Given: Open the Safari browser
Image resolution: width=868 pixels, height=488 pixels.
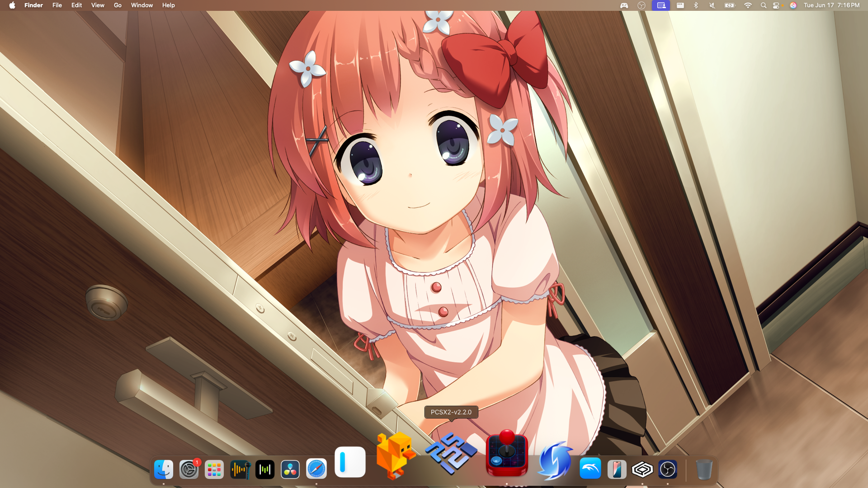Looking at the screenshot, I should [316, 469].
